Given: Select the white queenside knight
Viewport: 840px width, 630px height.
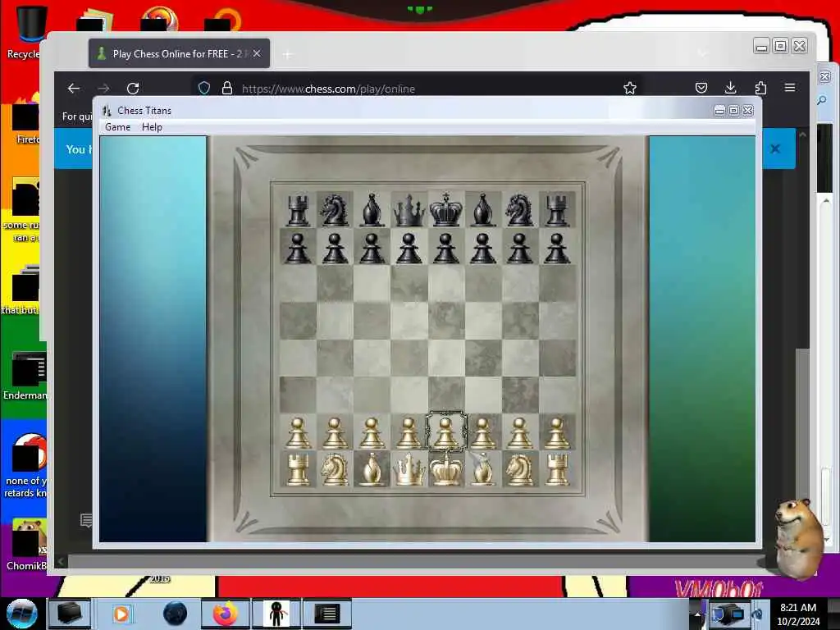Looking at the screenshot, I should (335, 470).
